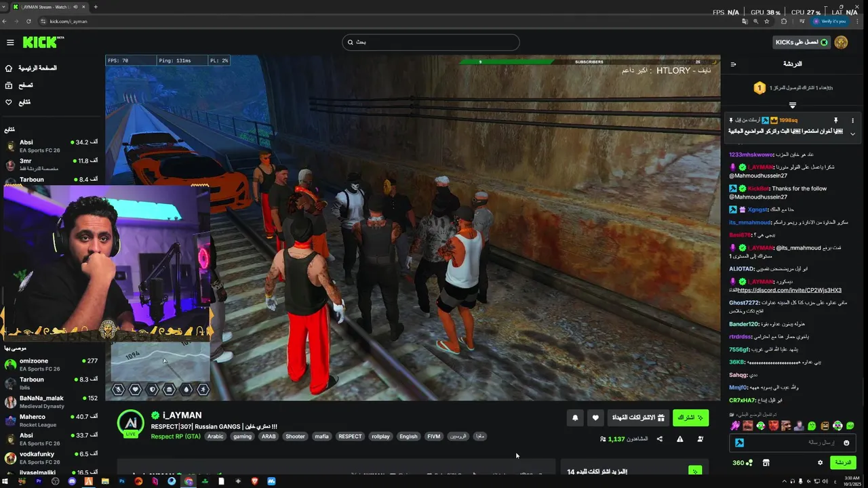Select the ARAB tag
This screenshot has height=488, width=868.
[x=269, y=436]
